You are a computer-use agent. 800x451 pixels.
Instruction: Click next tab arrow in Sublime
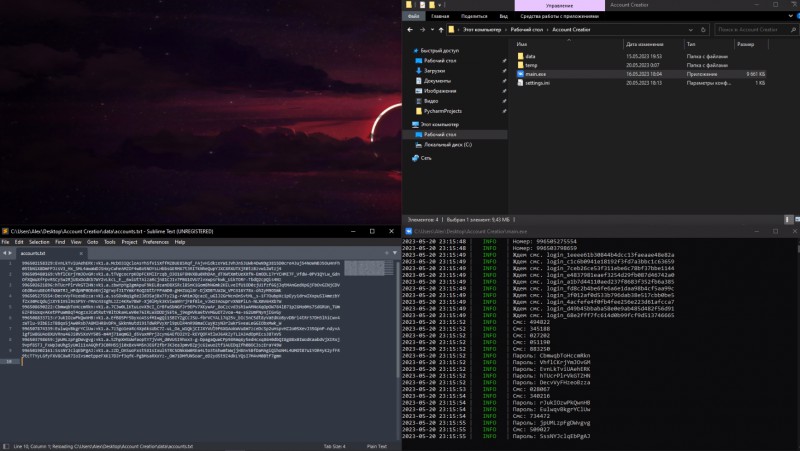[10, 253]
